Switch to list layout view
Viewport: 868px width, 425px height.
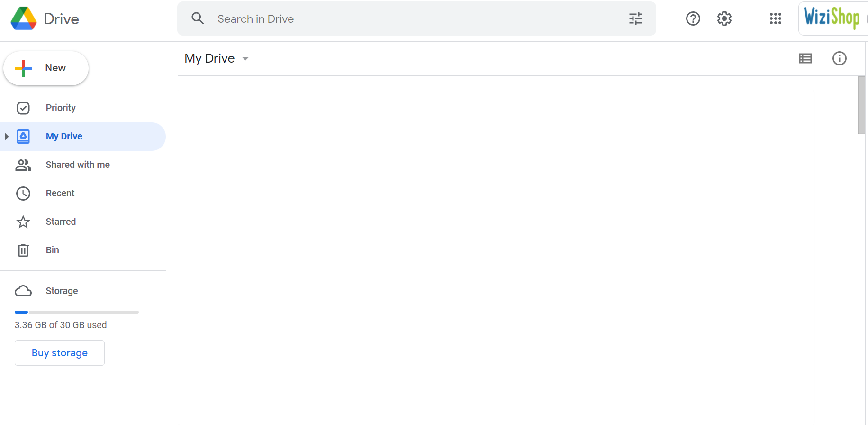[x=805, y=58]
